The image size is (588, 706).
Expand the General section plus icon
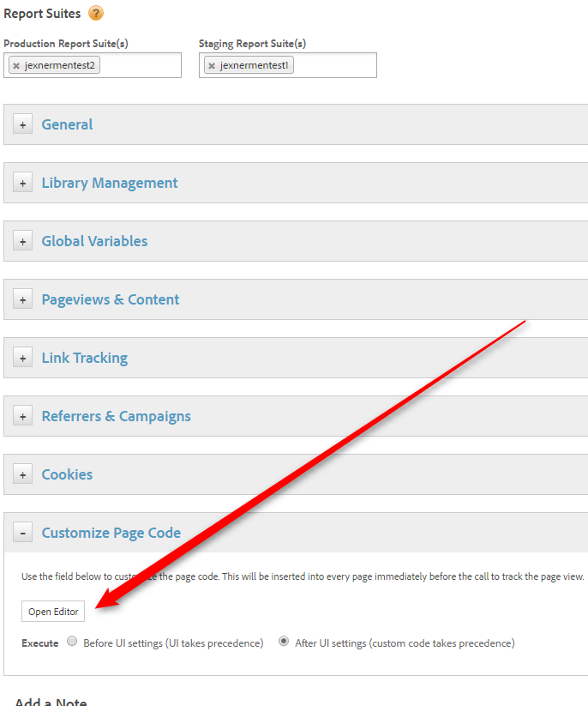22,124
